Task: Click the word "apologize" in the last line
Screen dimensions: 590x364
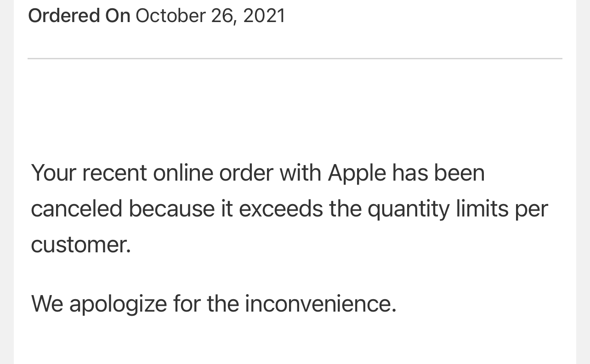Action: click(118, 304)
